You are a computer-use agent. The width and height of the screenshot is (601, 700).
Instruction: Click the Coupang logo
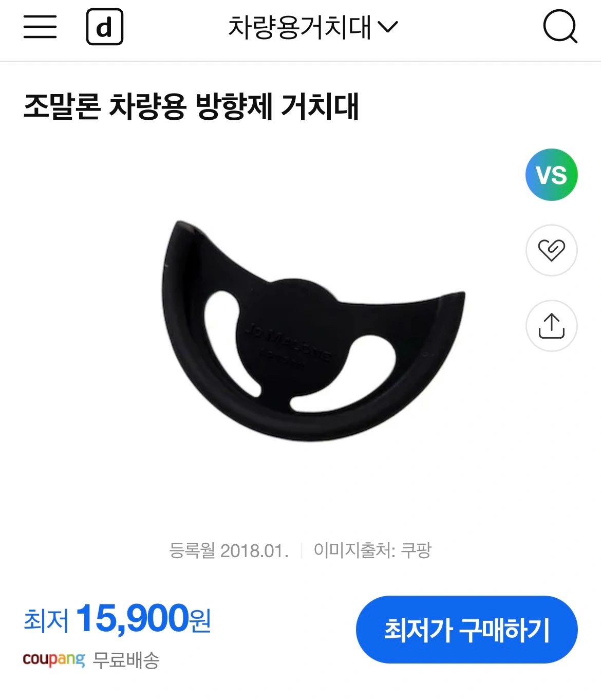point(53,659)
